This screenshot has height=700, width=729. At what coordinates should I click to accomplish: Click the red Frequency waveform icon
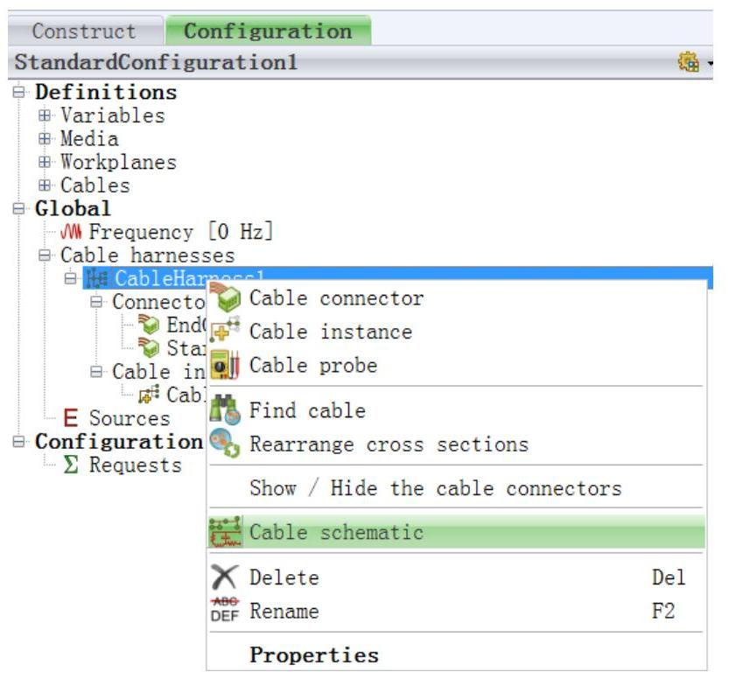[x=71, y=231]
